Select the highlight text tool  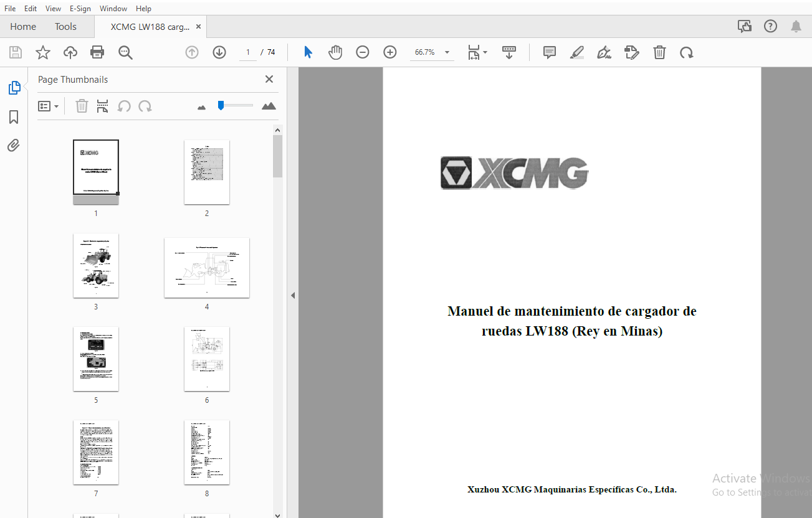[577, 52]
